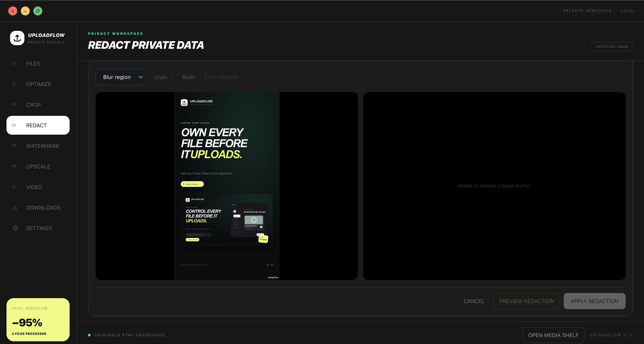Viewport: 644px width, 344px height.
Task: Click the source image preview canvas
Action: click(227, 186)
